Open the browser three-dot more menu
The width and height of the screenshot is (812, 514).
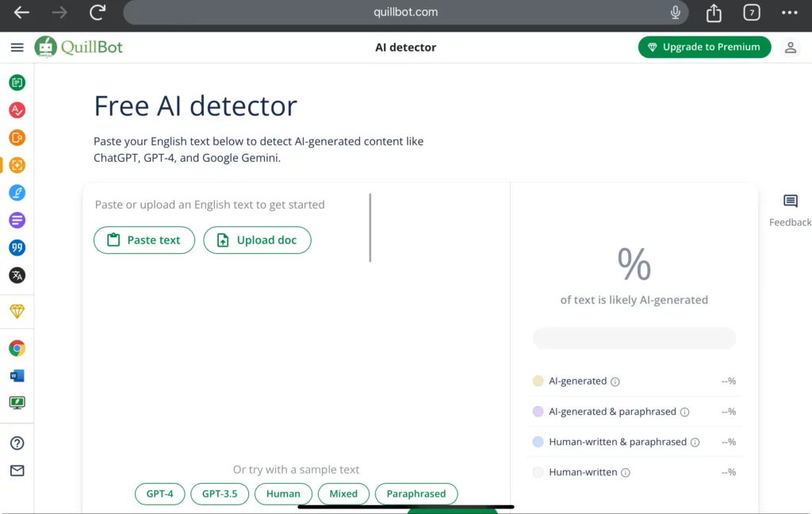pos(789,13)
